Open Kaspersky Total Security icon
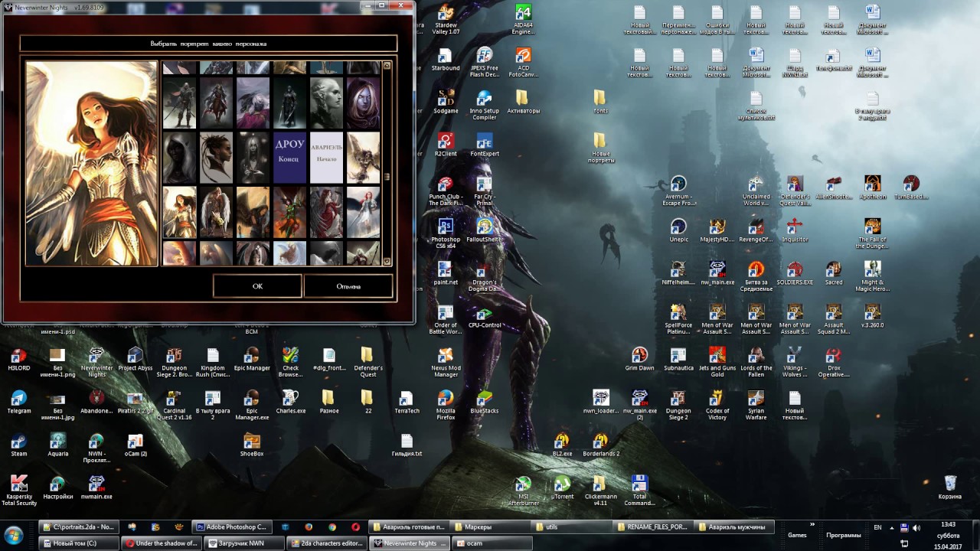 click(x=18, y=491)
